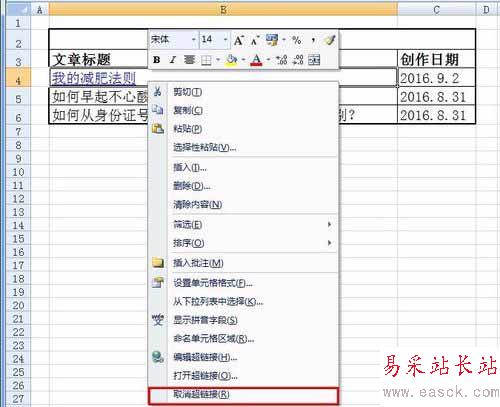Select 2016.8.31 cell in row 5

pos(436,97)
